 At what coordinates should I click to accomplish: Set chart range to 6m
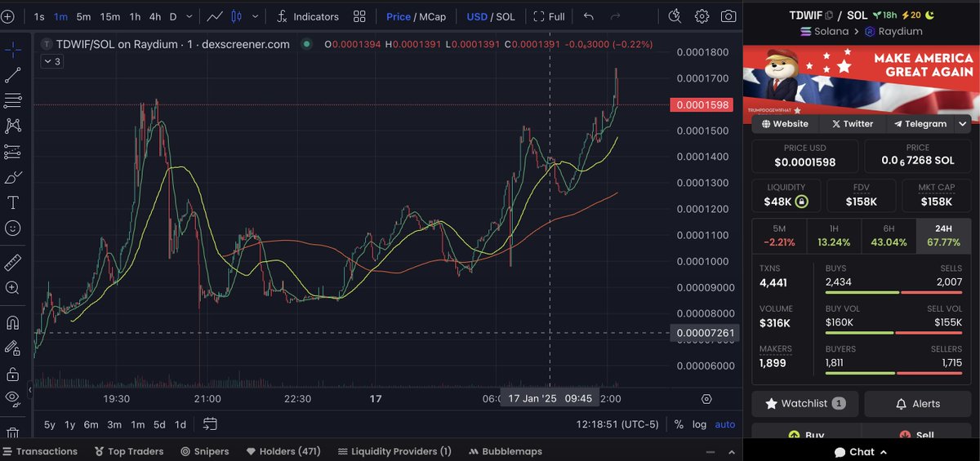point(91,424)
